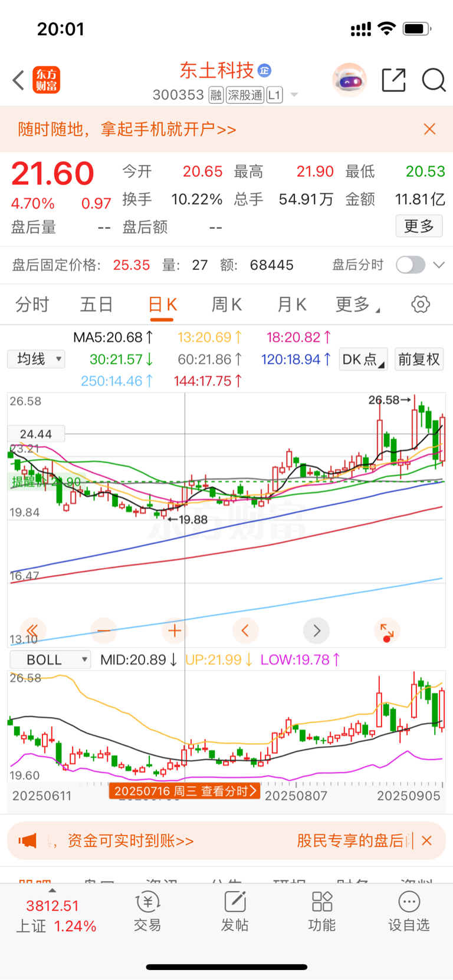
Task: Open the 东方财富 home logo
Action: 47,80
